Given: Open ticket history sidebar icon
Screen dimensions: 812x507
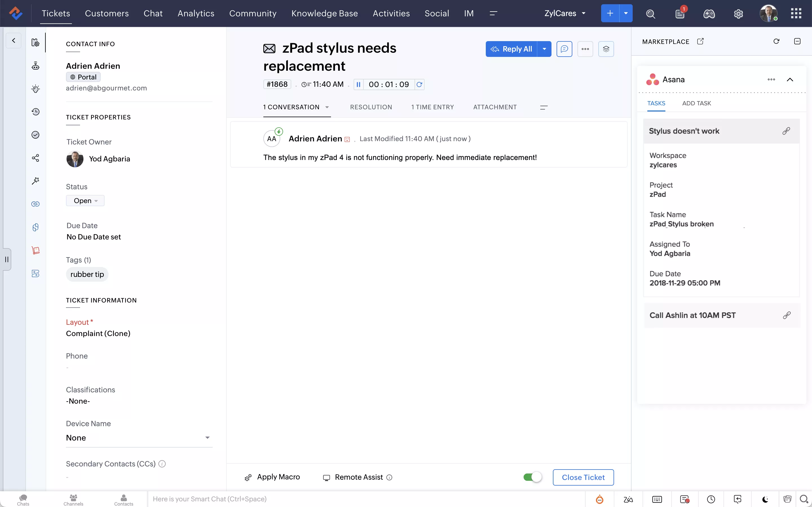Looking at the screenshot, I should [x=36, y=112].
